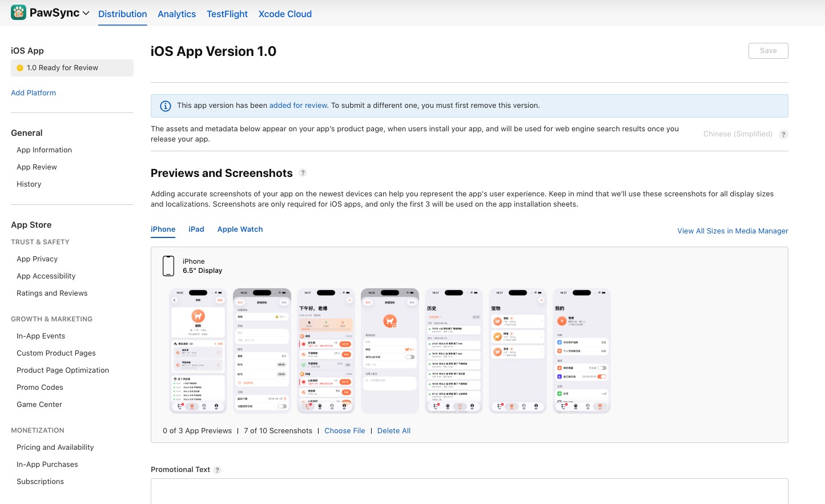The height and width of the screenshot is (504, 825).
Task: Open the Chinese (Simplified) language dropdown
Action: tap(738, 134)
